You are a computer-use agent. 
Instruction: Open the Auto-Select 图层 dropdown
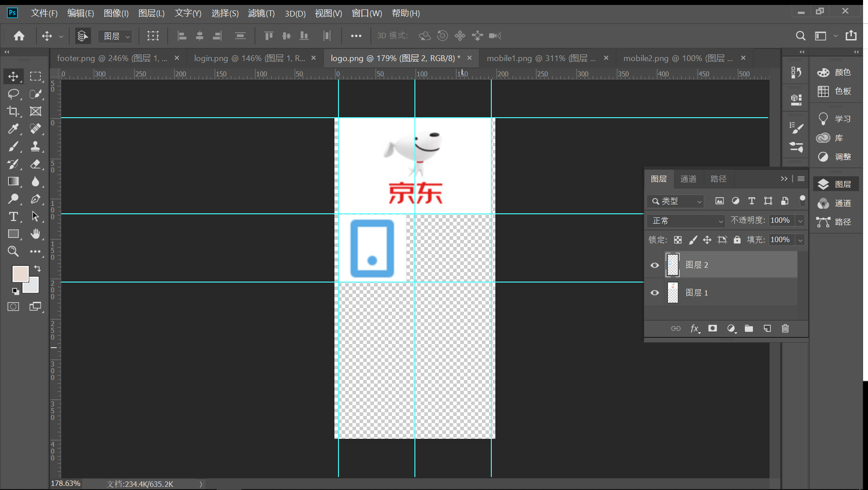pos(115,36)
